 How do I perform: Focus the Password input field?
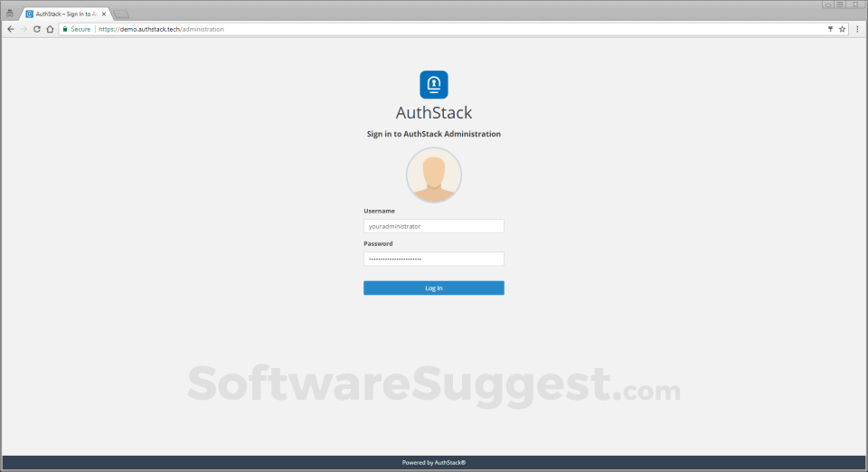click(x=434, y=259)
